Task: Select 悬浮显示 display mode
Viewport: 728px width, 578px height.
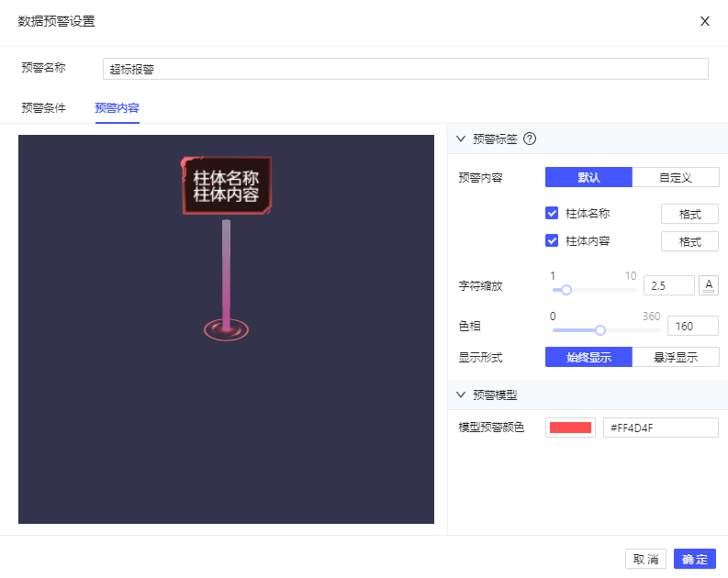Action: click(676, 357)
